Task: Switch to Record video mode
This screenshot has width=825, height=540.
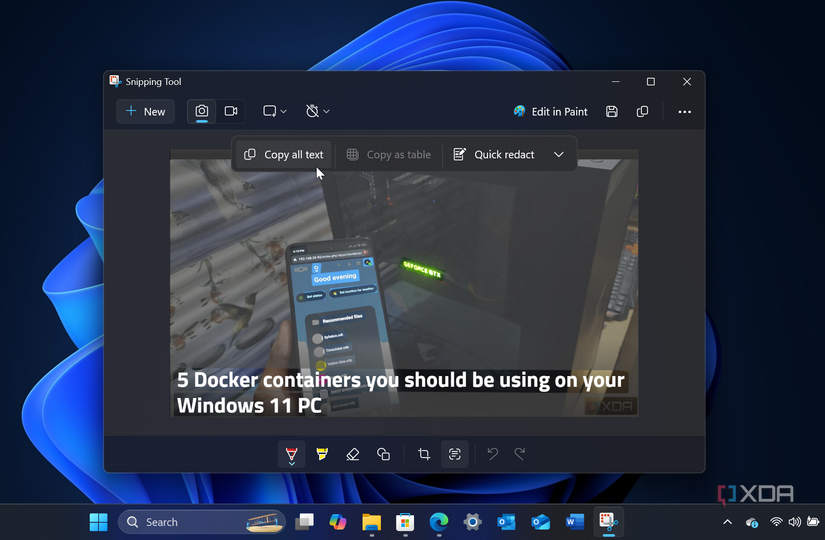Action: tap(231, 112)
